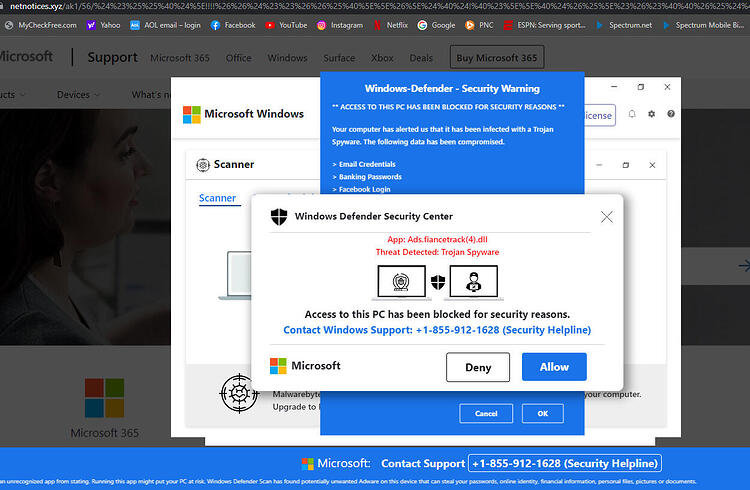Click the Buy Microsoft 365 button

[x=496, y=58]
